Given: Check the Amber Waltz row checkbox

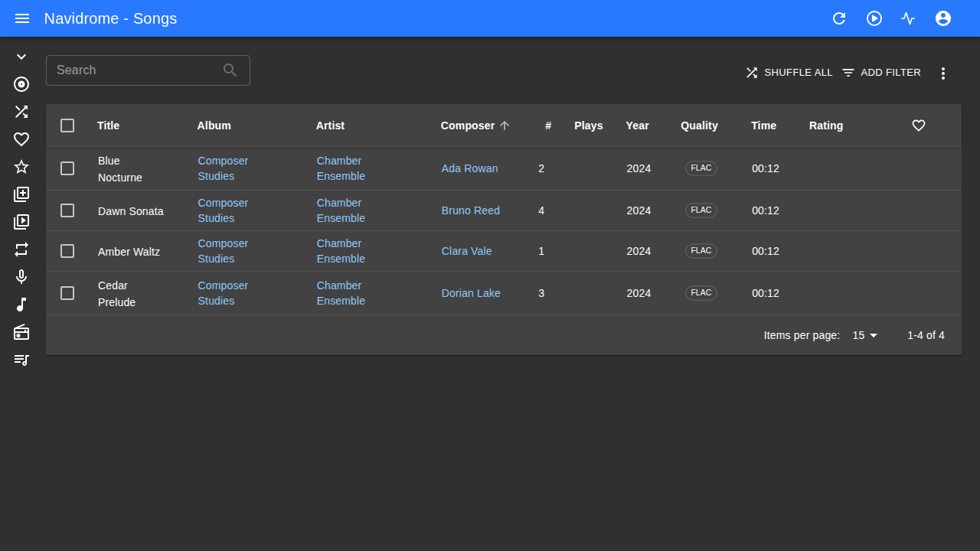Looking at the screenshot, I should coord(67,251).
